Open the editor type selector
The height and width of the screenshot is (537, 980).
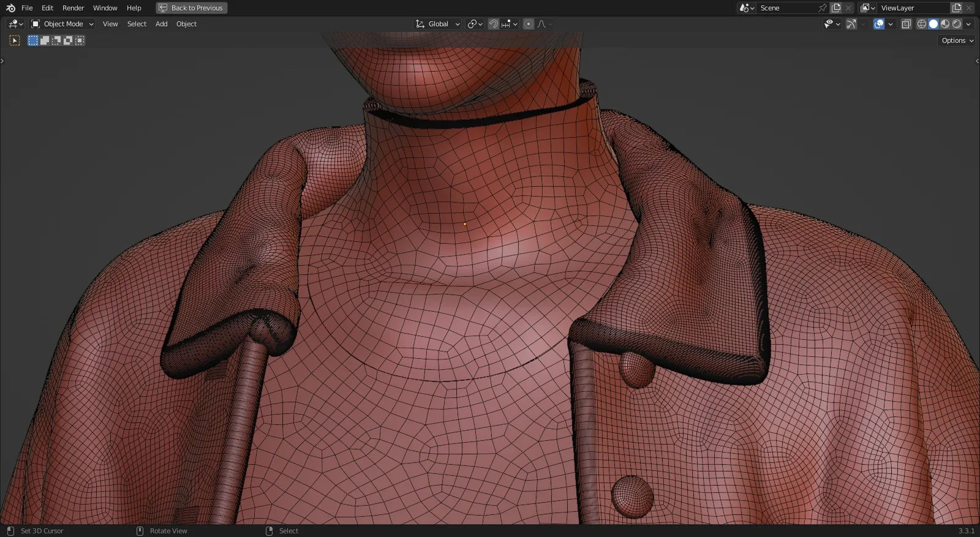click(x=15, y=24)
